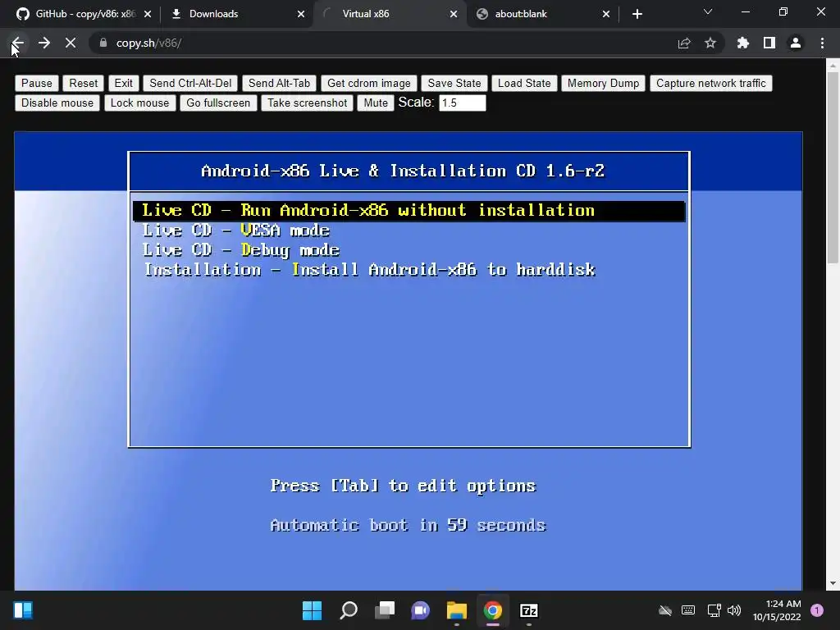
Task: Send Ctrl-Alt-Del to emulator
Action: click(x=190, y=83)
